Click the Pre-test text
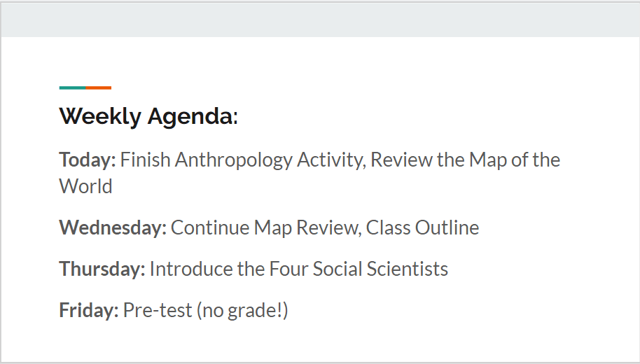640x364 pixels. 158,311
